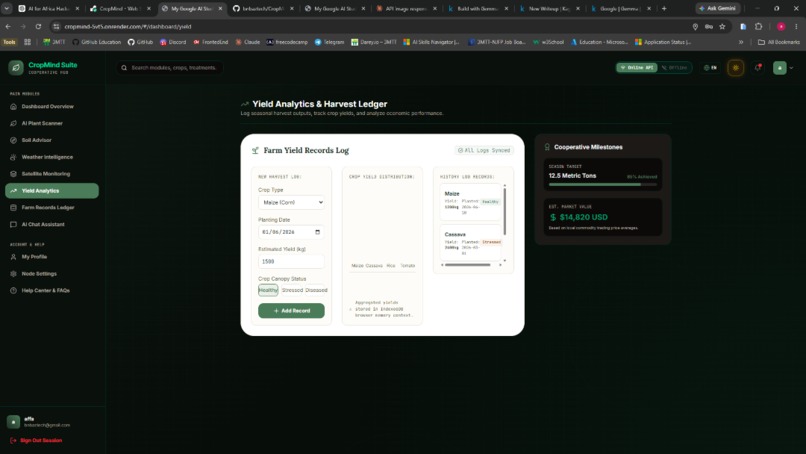Screen dimensions: 806x454
Task: Open the AI Chat Assistant
Action: pyautogui.click(x=43, y=224)
